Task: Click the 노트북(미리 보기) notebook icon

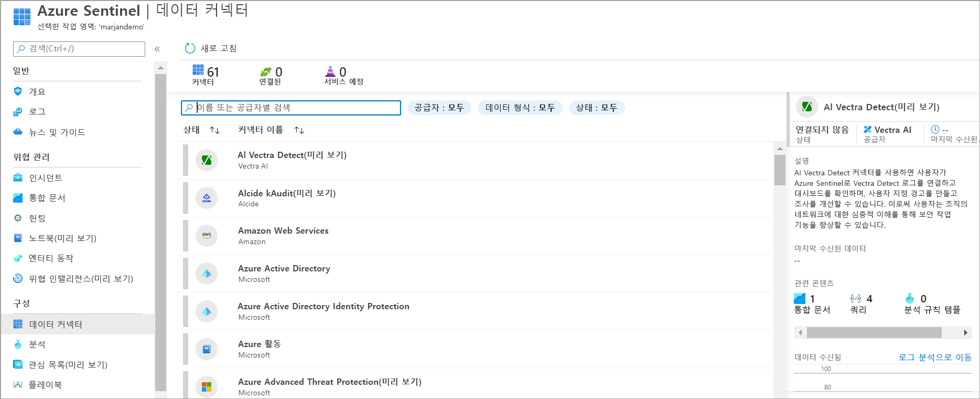Action: point(18,238)
